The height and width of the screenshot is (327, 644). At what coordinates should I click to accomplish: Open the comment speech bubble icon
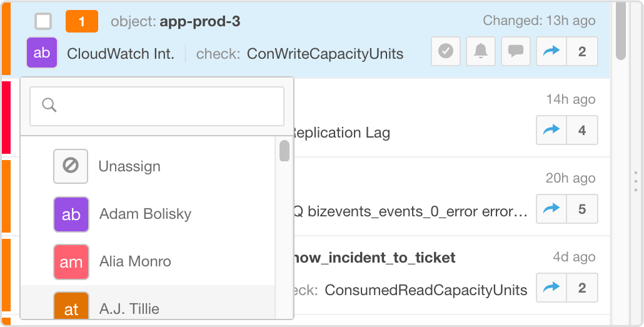tap(515, 52)
